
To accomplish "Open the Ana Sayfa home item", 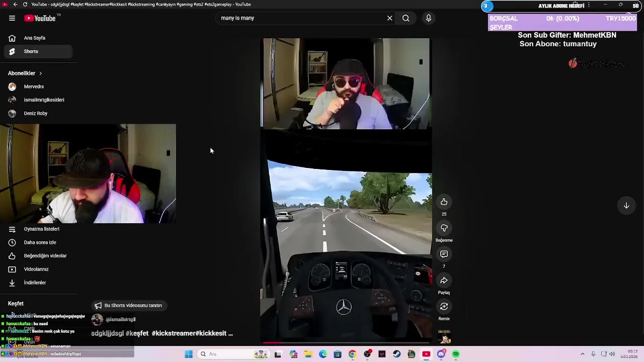I will [x=38, y=38].
